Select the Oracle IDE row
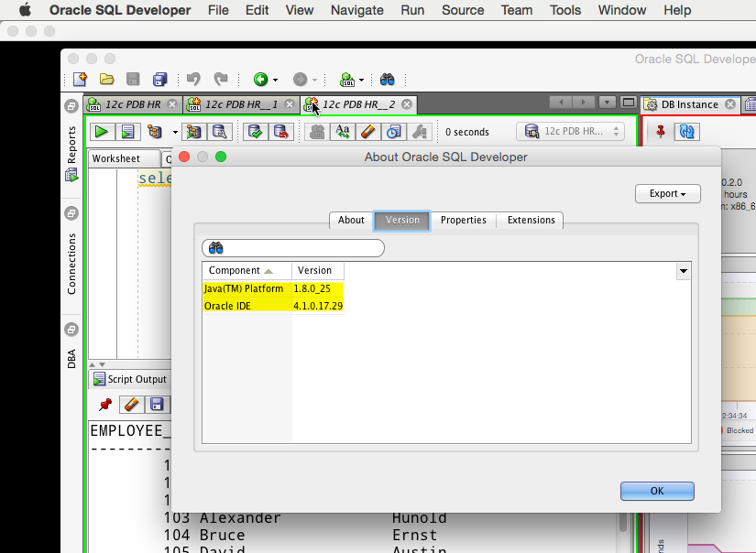This screenshot has height=553, width=756. (273, 306)
